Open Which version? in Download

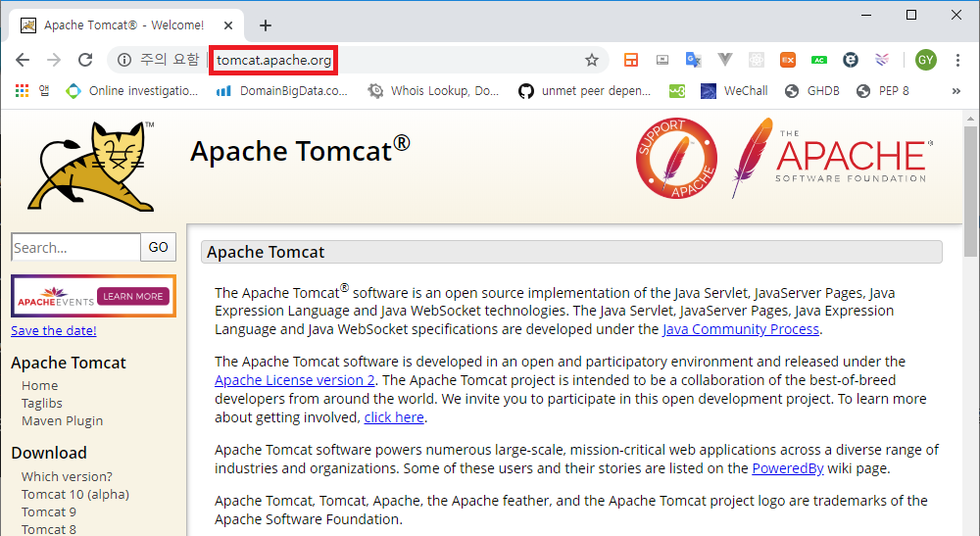tap(67, 476)
